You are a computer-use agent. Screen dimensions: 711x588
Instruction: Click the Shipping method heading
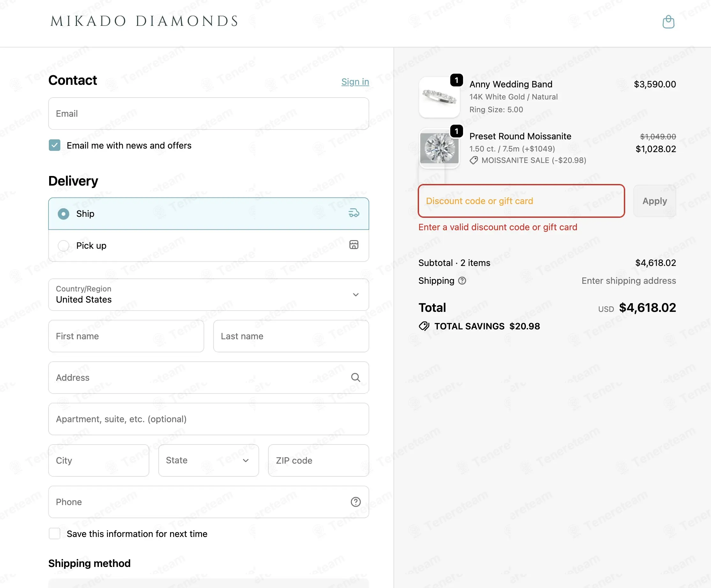click(x=89, y=563)
